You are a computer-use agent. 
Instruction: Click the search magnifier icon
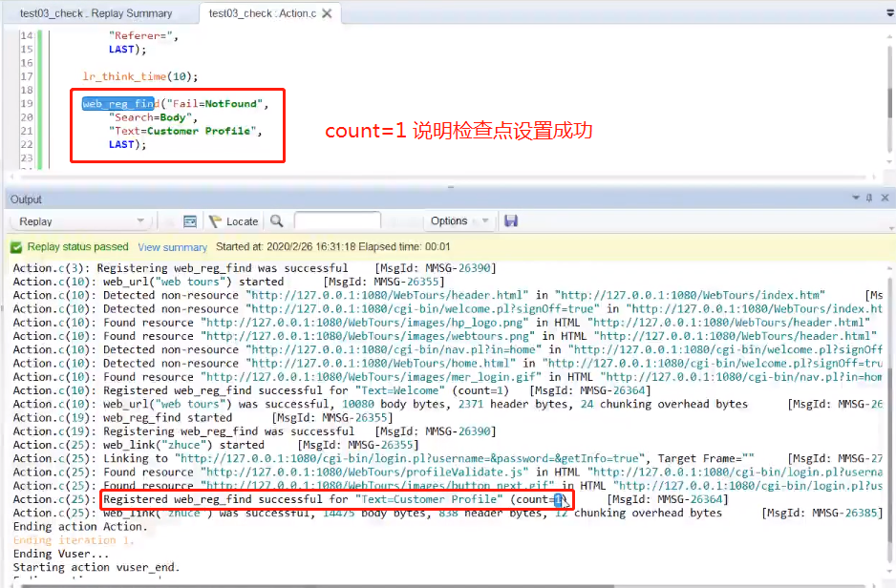pos(277,220)
